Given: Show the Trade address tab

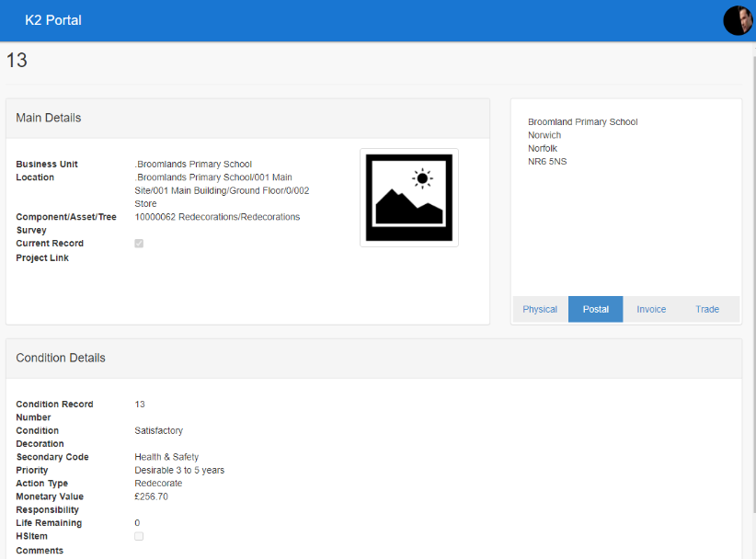Looking at the screenshot, I should coord(707,309).
